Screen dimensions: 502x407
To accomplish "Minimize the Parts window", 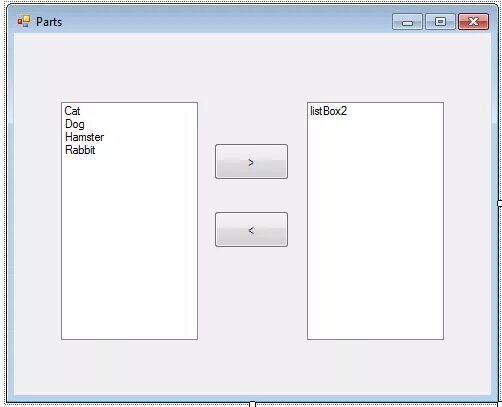I will [407, 22].
